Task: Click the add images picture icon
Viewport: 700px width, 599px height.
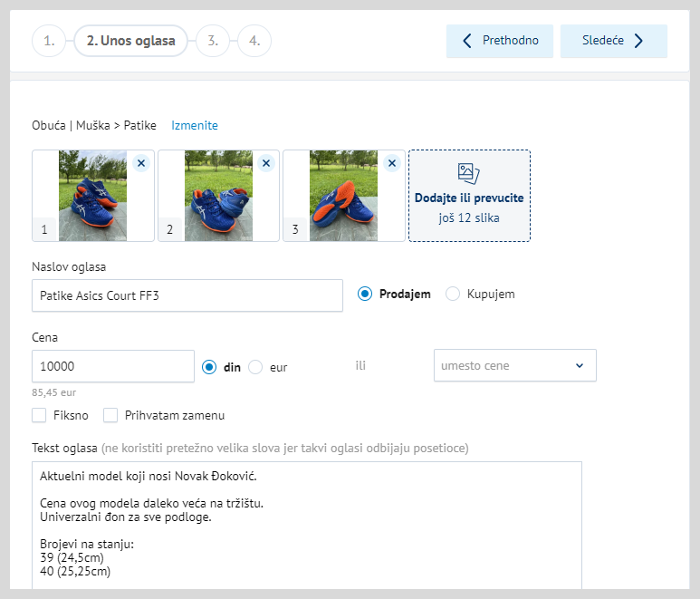Action: tap(469, 173)
